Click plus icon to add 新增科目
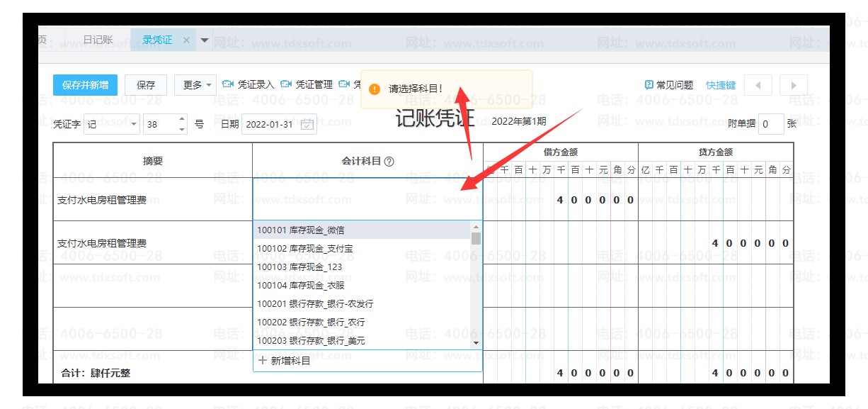Viewport: 868px width, 409px height. 263,361
